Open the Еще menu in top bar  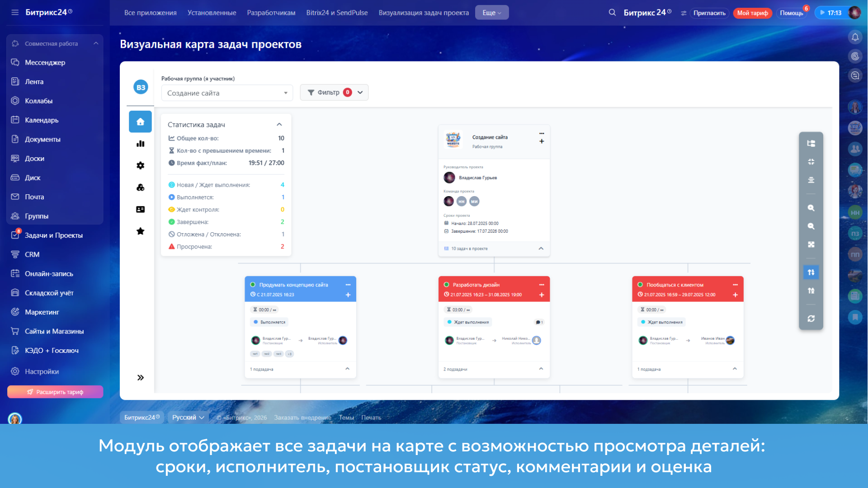491,13
